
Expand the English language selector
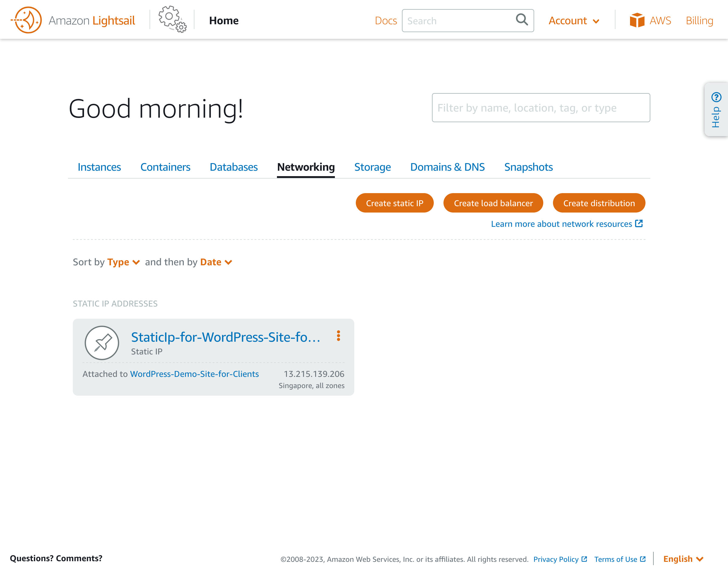coord(683,559)
